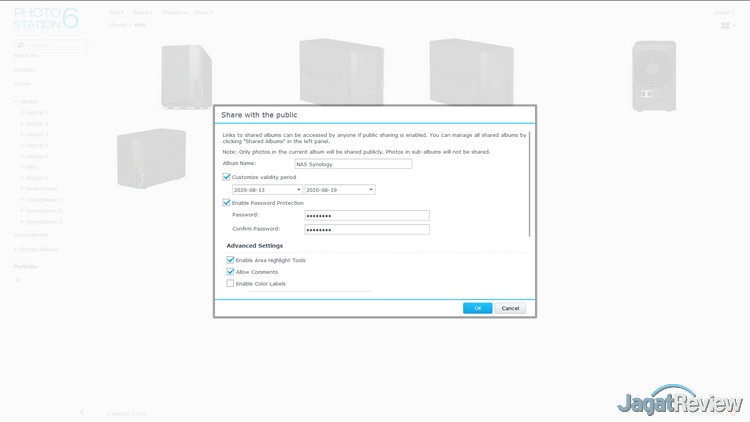Click into the Password field

coord(367,215)
